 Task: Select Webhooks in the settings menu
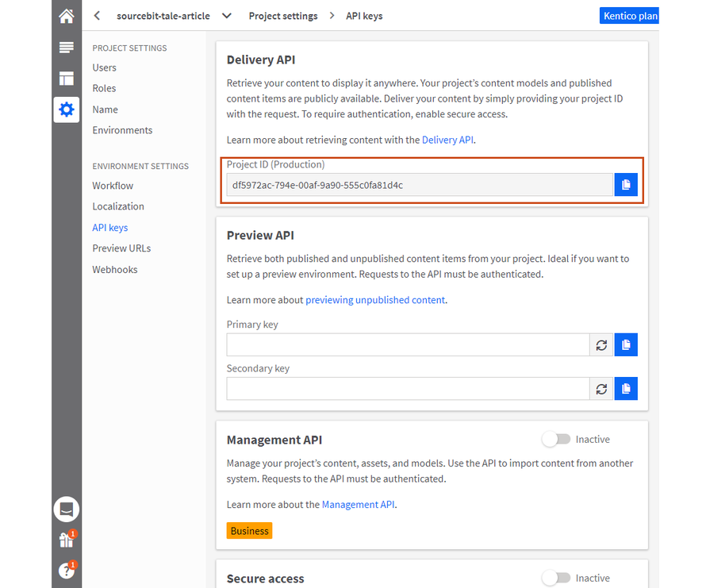click(x=115, y=270)
